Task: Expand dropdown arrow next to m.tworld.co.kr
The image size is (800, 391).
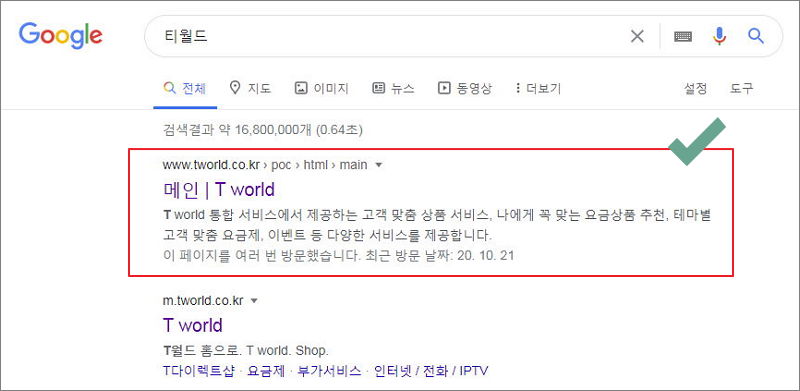Action: 254,301
